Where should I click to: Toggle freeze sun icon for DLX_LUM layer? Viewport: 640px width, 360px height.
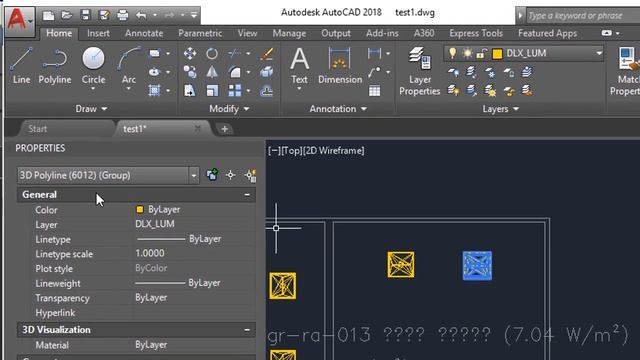(x=467, y=53)
